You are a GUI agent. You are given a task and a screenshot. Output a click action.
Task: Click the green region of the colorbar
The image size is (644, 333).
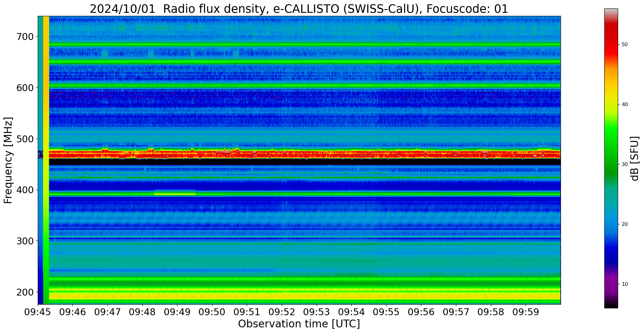(x=611, y=150)
